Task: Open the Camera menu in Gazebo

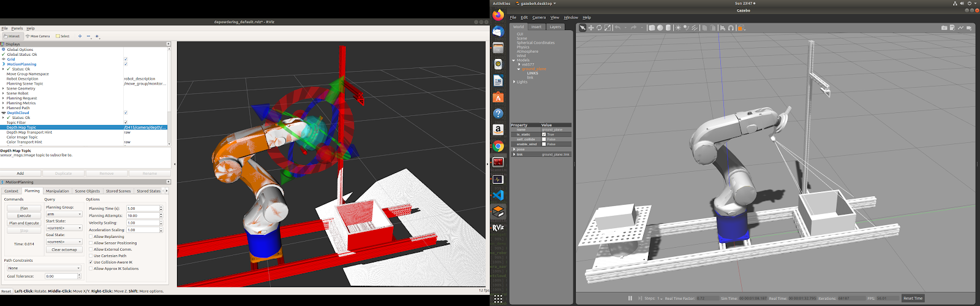Action: (539, 17)
